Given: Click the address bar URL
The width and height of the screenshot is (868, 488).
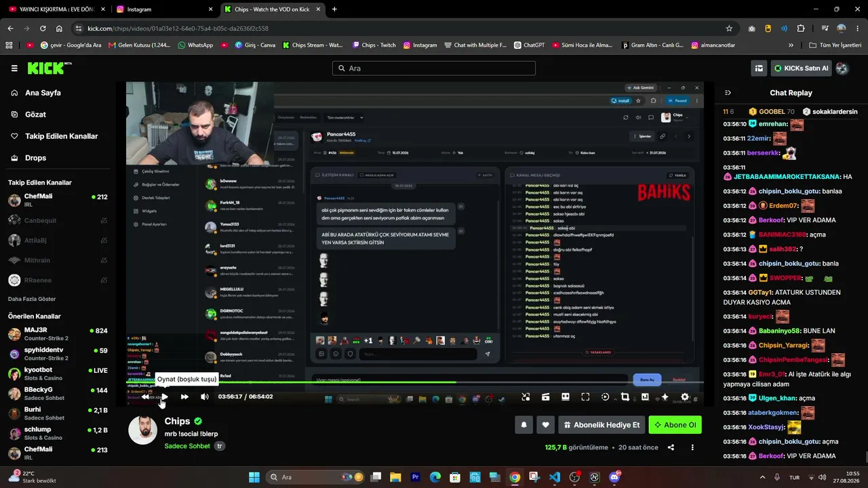Looking at the screenshot, I should (x=178, y=28).
